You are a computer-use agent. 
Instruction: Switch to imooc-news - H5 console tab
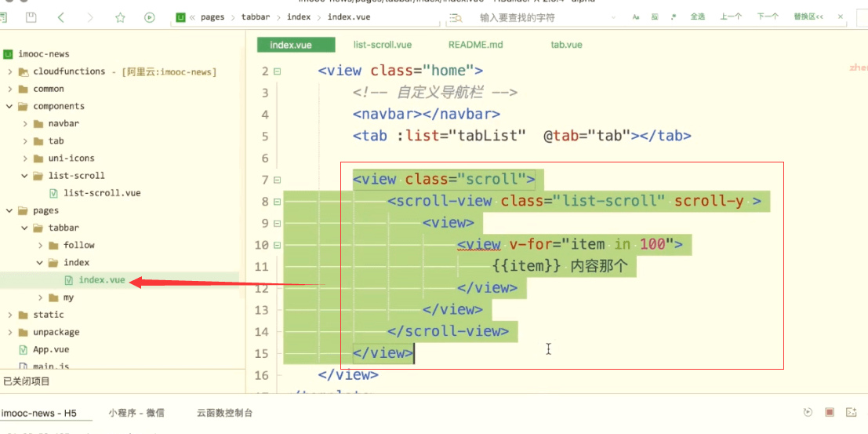(x=38, y=413)
